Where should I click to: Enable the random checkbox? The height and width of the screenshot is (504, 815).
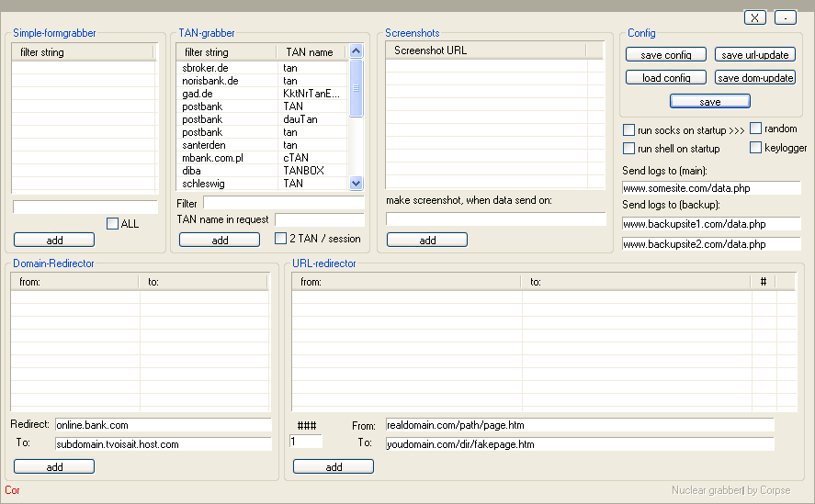click(756, 129)
